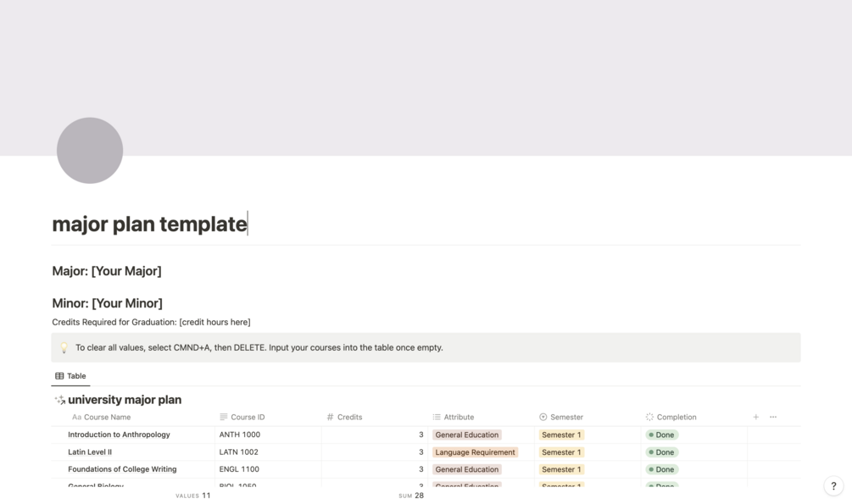852x504 pixels.
Task: Click the gray circular page icon
Action: pyautogui.click(x=90, y=151)
